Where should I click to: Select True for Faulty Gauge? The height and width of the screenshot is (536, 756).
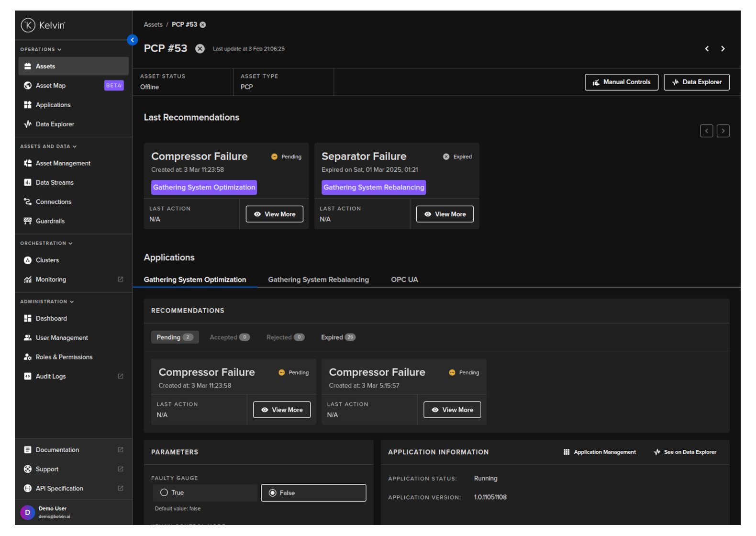point(164,492)
